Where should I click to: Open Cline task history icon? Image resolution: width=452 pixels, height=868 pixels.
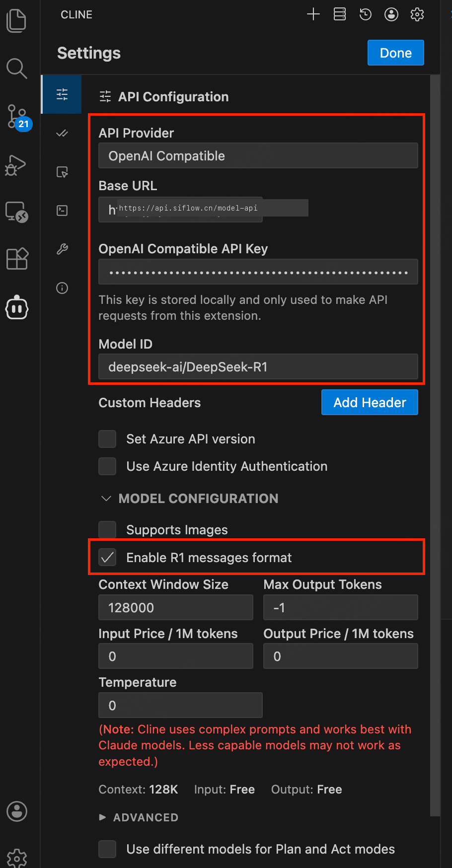(x=366, y=14)
